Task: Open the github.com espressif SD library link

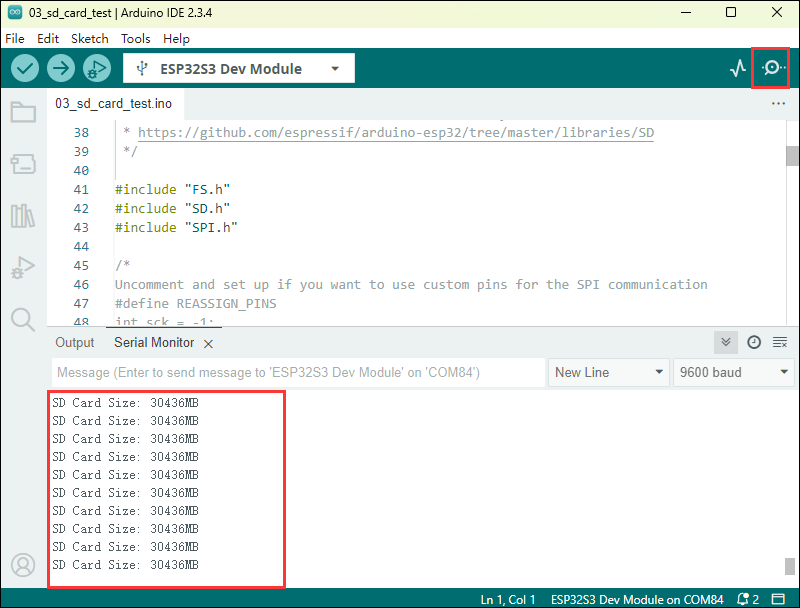Action: tap(396, 133)
